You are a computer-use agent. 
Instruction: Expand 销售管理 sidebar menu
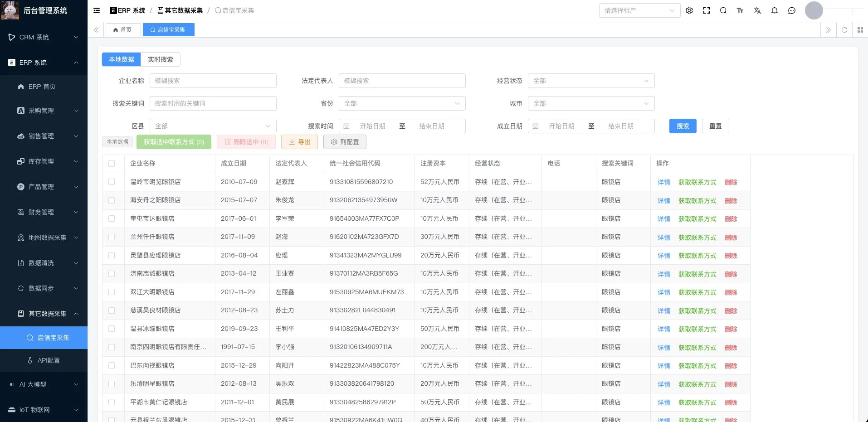point(44,136)
